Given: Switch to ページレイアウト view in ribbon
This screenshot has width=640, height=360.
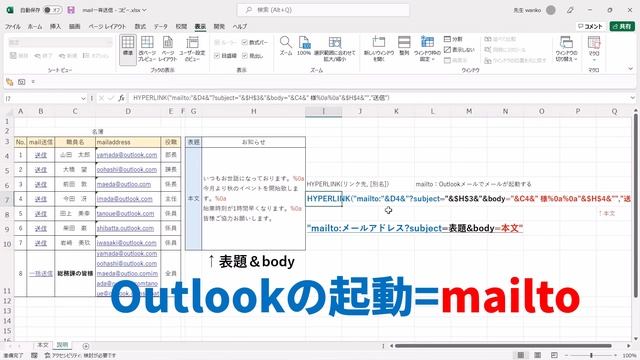Looking at the screenshot, I should coord(168,49).
